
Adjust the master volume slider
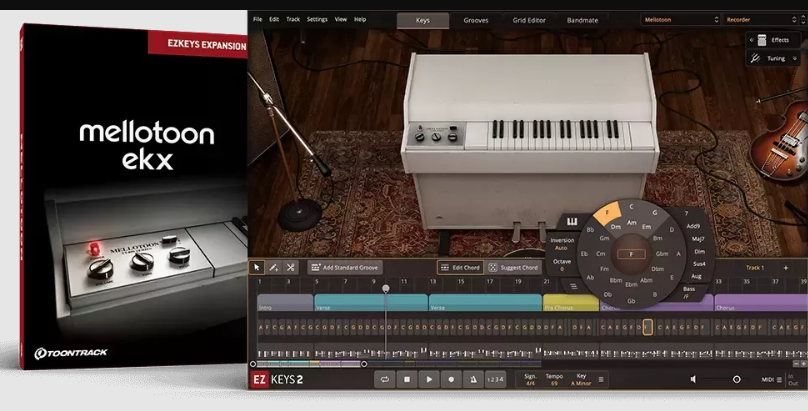click(736, 379)
